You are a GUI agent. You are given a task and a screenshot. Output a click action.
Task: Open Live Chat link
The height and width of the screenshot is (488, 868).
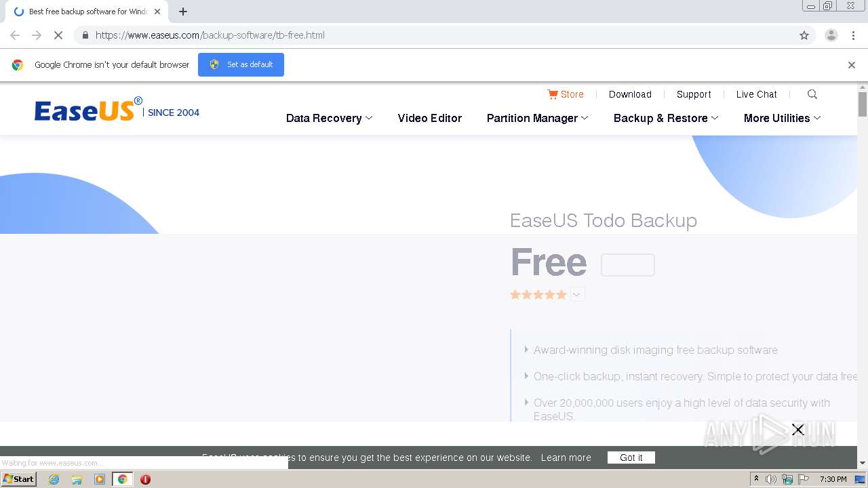[757, 94]
